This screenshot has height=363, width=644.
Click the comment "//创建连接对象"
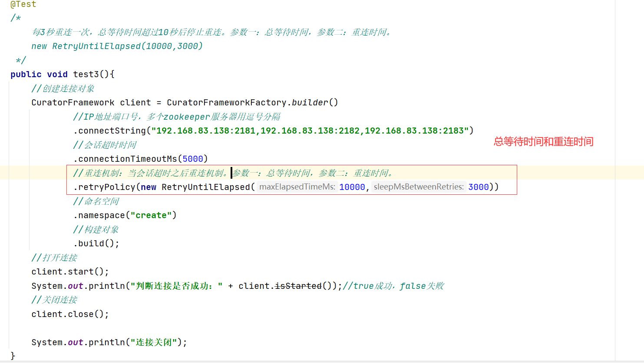[63, 88]
